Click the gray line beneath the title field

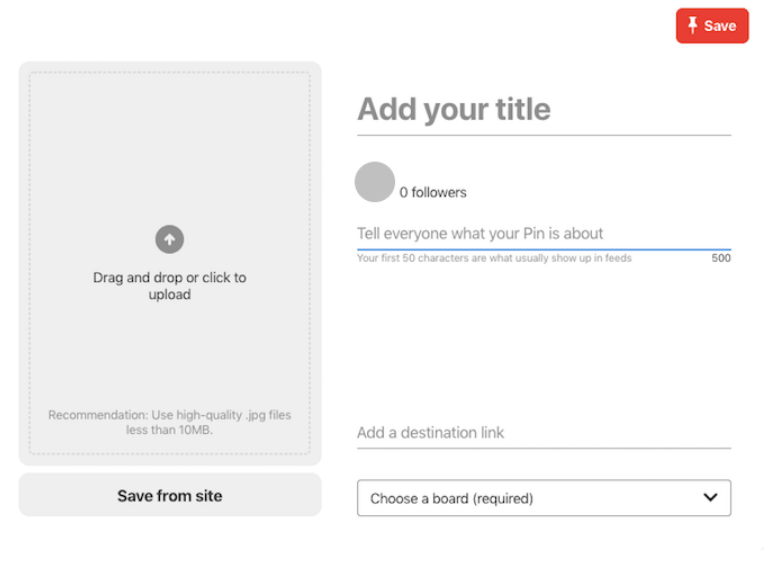[x=544, y=135]
